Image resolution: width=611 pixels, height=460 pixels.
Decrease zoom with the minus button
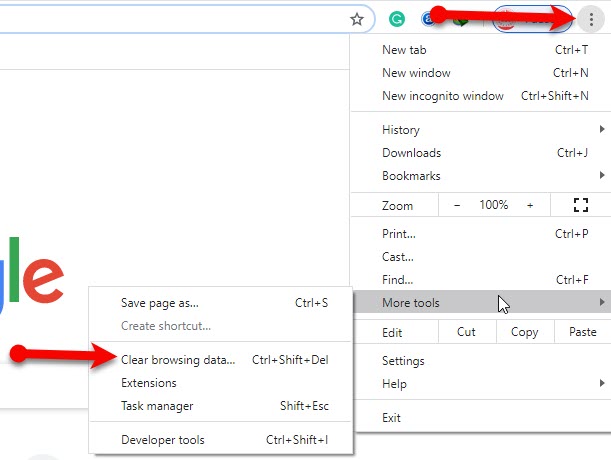coord(457,205)
